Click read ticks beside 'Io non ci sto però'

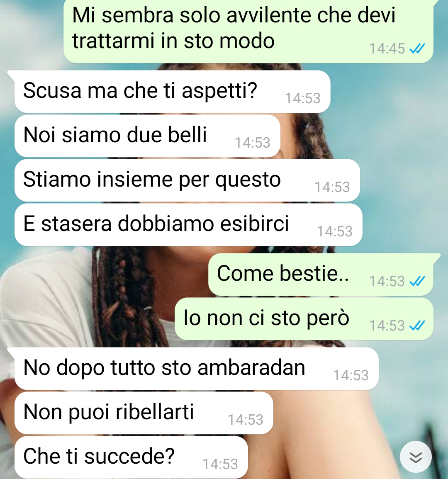coord(417,325)
